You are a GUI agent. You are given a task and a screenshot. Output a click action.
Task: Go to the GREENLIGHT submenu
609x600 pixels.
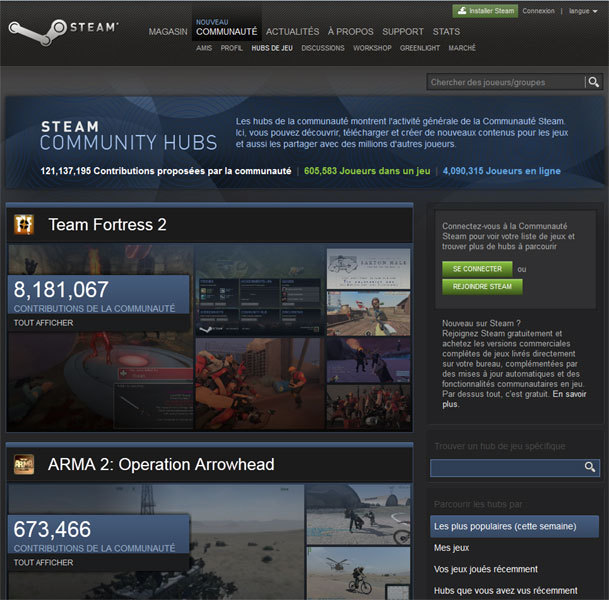pyautogui.click(x=420, y=48)
